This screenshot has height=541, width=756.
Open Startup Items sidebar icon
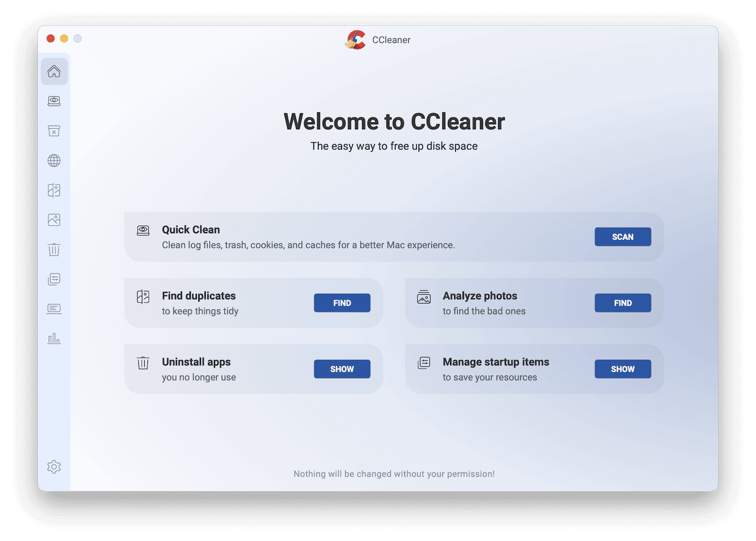tap(54, 279)
